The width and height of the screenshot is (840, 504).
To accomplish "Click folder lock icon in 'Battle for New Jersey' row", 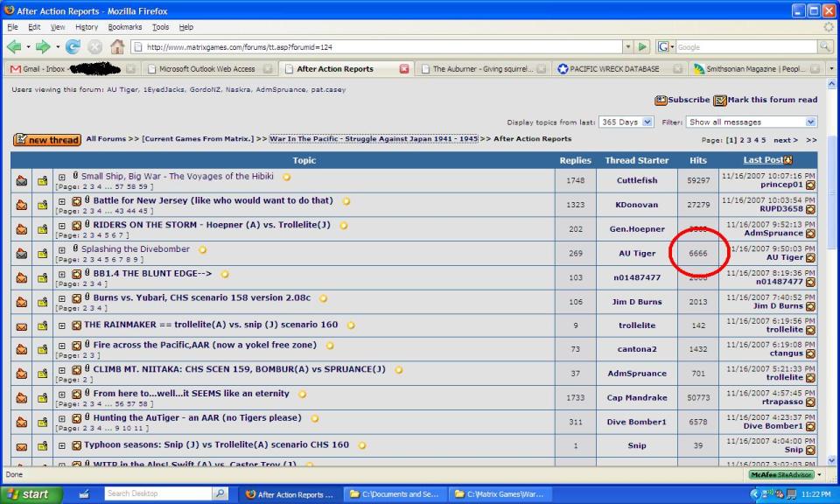I will pyautogui.click(x=42, y=205).
